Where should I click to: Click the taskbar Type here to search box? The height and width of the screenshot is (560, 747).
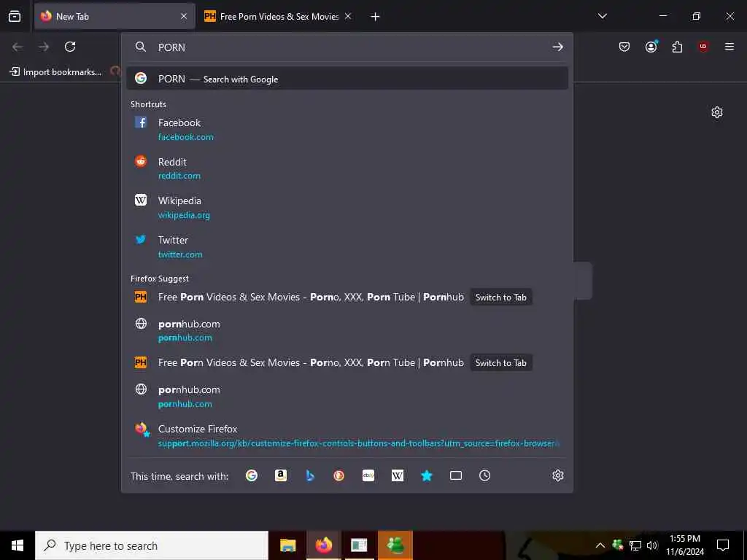tap(152, 545)
